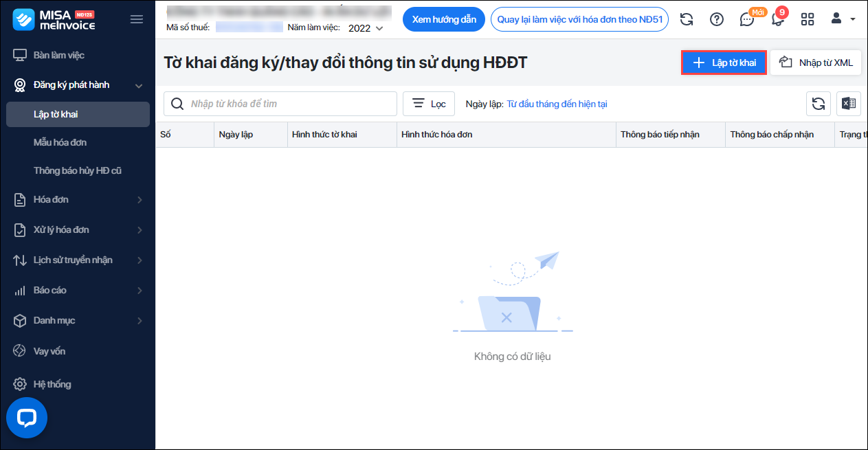The image size is (868, 450).
Task: Click Hệ thống gear icon
Action: point(20,384)
